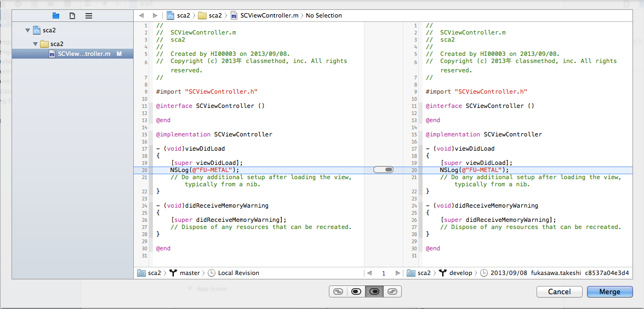Screen dimensions: 644x309
Task: Go to the previous difference
Action: pyautogui.click(x=369, y=273)
